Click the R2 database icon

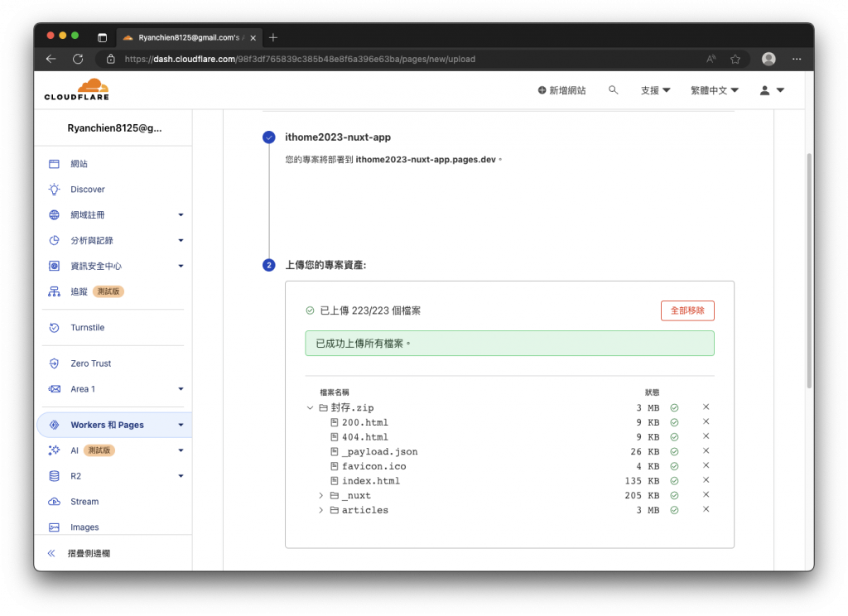[54, 476]
